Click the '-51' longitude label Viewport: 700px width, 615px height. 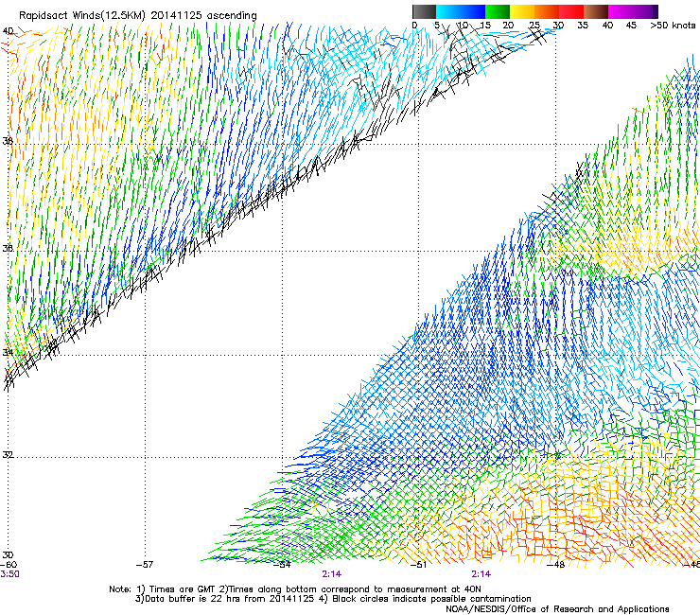[418, 565]
